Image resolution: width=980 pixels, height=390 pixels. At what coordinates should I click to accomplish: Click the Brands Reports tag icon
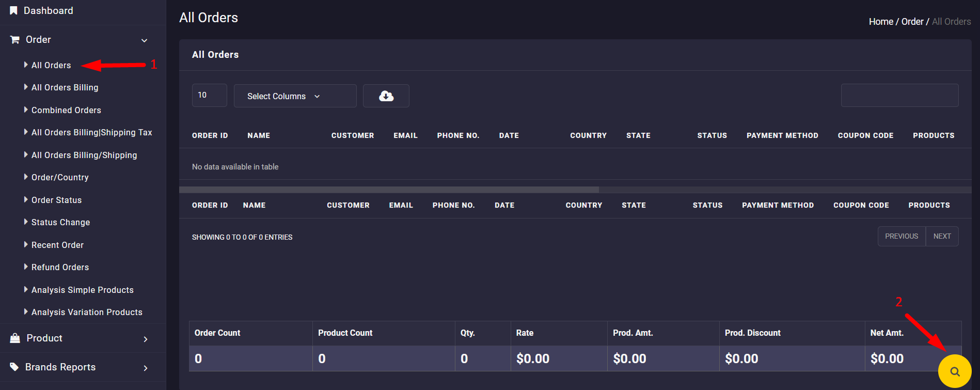[14, 367]
